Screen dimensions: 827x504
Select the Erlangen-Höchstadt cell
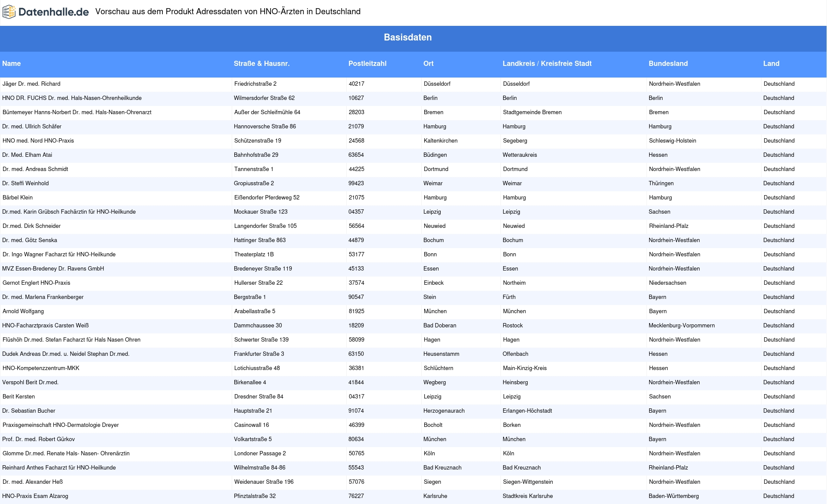coord(527,411)
